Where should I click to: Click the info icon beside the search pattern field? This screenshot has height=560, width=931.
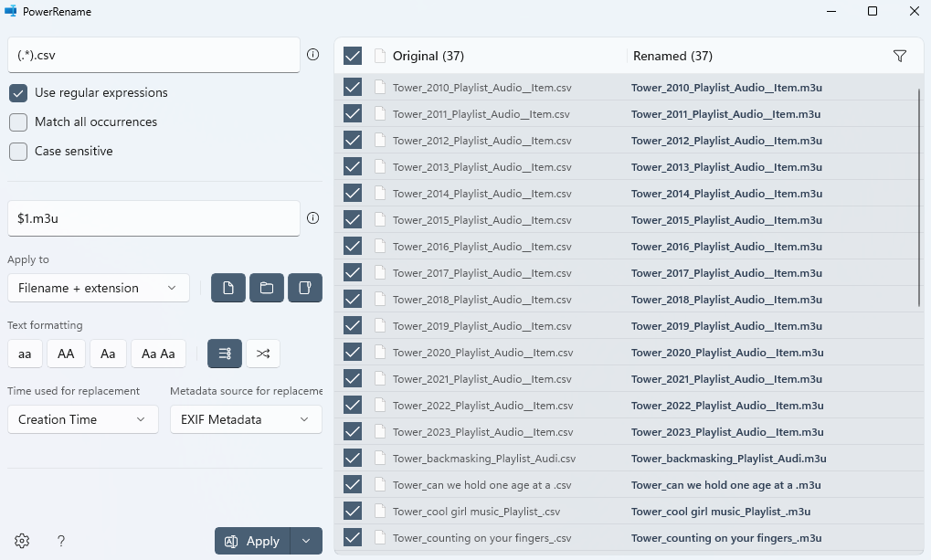coord(312,55)
